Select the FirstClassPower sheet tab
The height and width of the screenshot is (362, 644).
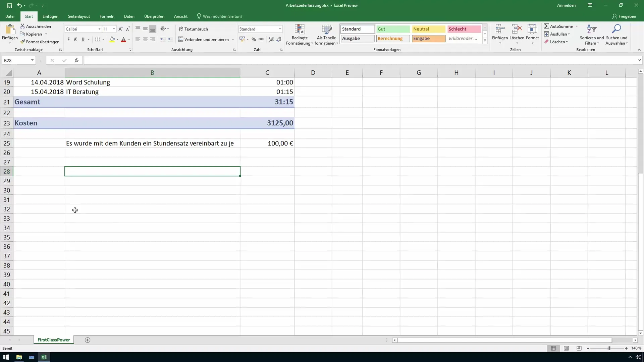click(x=54, y=340)
